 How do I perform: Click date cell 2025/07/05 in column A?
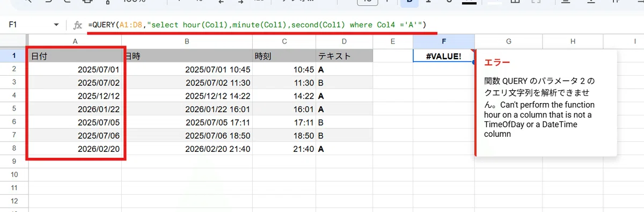click(x=75, y=122)
